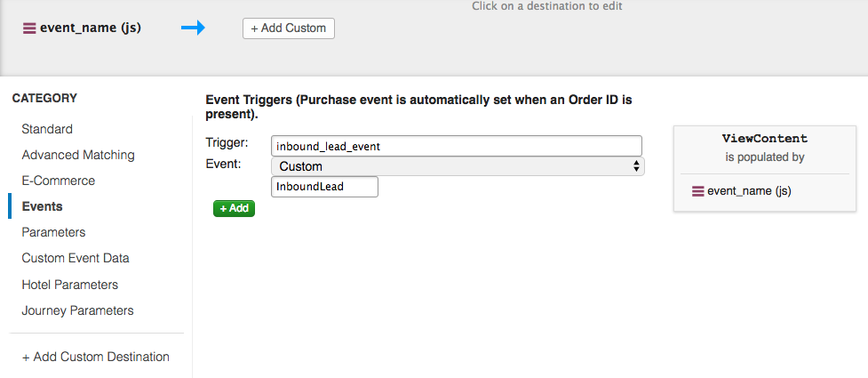Screen dimensions: 868x378
Task: Click the blue mapping arrow icon
Action: click(193, 28)
